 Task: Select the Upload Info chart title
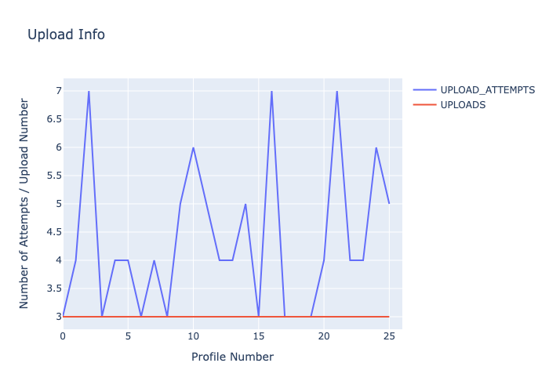coord(66,34)
